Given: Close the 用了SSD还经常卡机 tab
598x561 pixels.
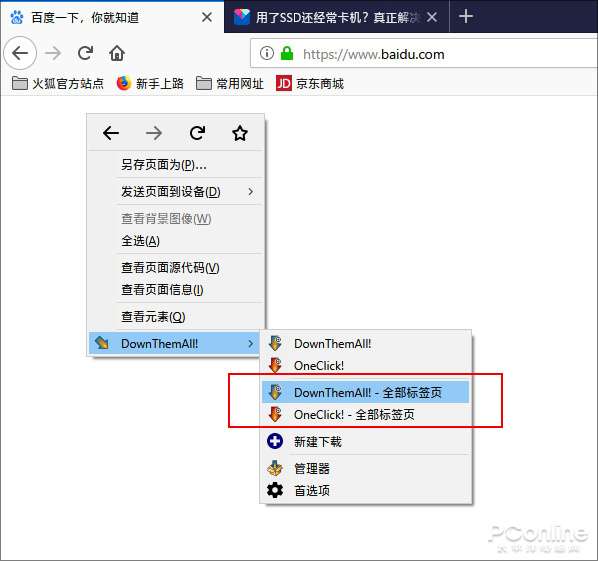Looking at the screenshot, I should click(432, 17).
